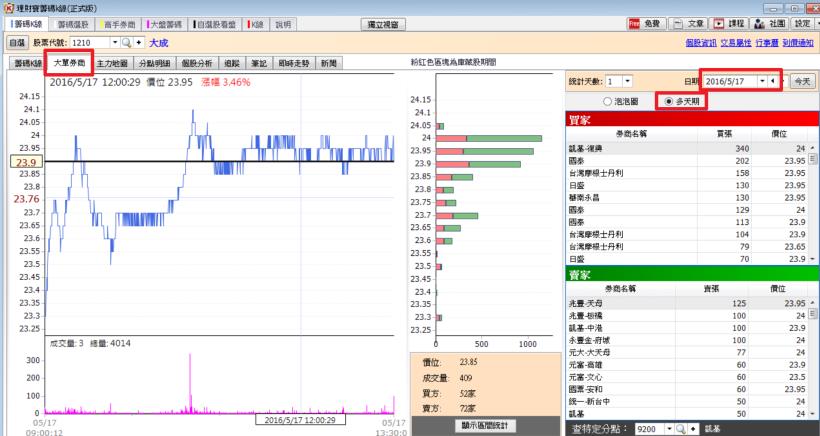
Task: Switch to the 主力地圖 tab
Action: [x=115, y=63]
